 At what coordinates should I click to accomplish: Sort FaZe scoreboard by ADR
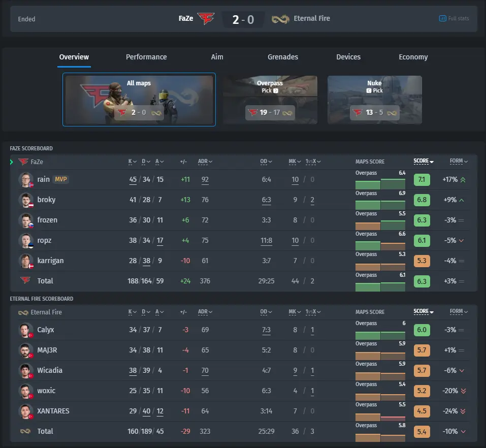[x=205, y=162]
